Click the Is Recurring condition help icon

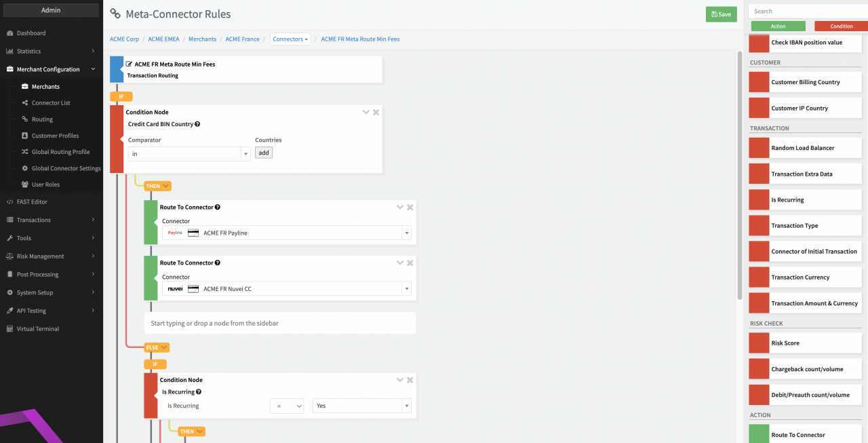(199, 392)
